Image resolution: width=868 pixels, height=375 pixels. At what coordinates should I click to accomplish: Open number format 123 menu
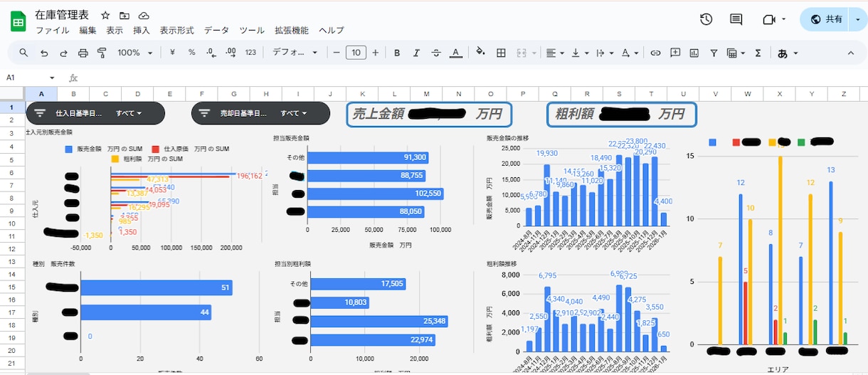250,53
